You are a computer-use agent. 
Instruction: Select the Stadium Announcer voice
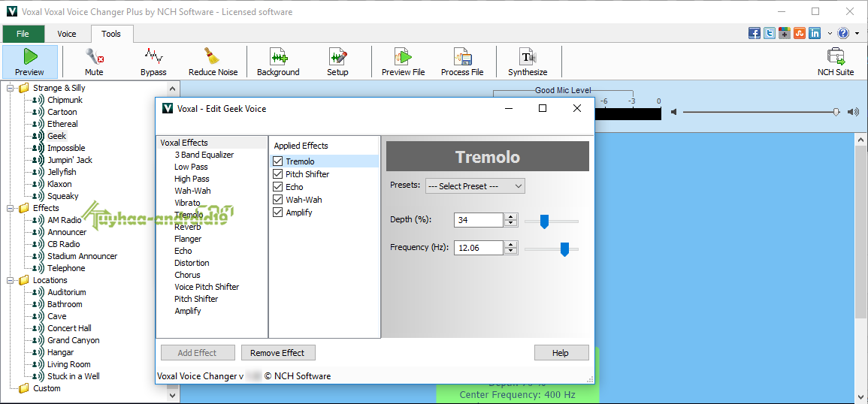82,256
